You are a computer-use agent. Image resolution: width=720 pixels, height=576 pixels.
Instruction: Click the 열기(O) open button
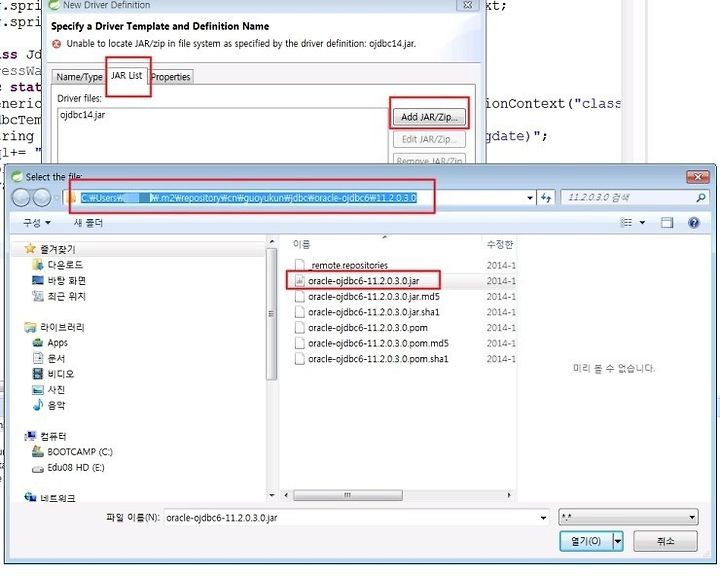(x=586, y=541)
